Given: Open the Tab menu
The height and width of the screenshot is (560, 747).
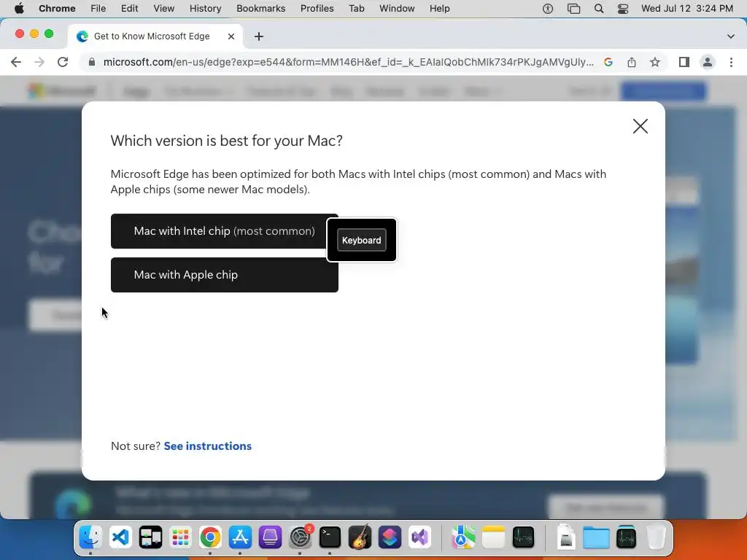Looking at the screenshot, I should tap(356, 9).
